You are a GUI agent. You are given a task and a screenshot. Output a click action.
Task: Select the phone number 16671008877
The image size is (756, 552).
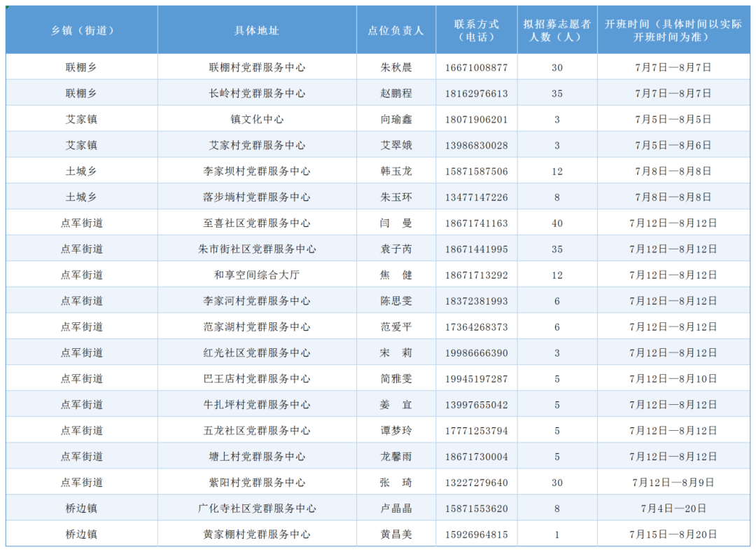tap(477, 67)
